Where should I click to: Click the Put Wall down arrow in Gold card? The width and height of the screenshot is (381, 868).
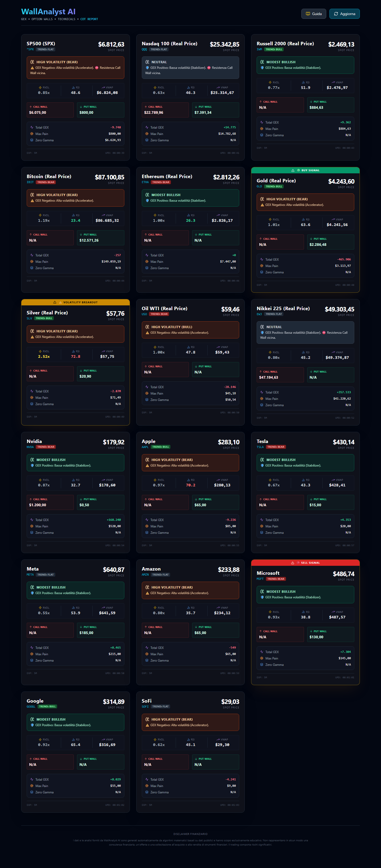coord(311,239)
